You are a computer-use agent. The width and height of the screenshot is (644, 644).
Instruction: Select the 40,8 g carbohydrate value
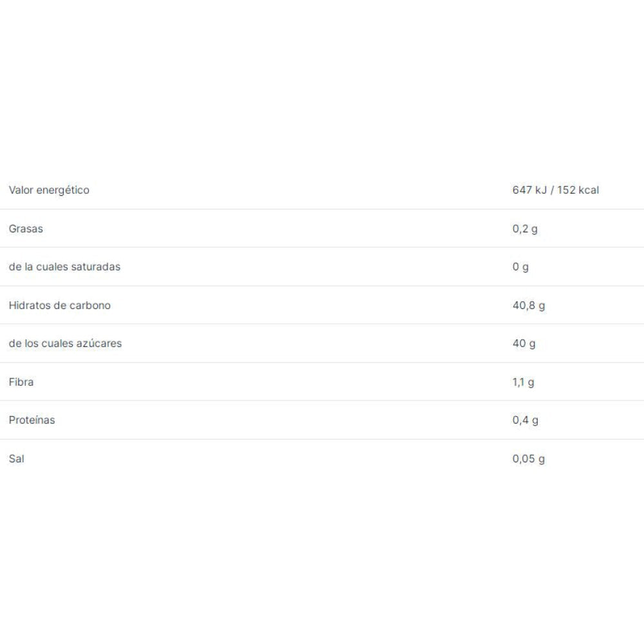[x=529, y=305]
